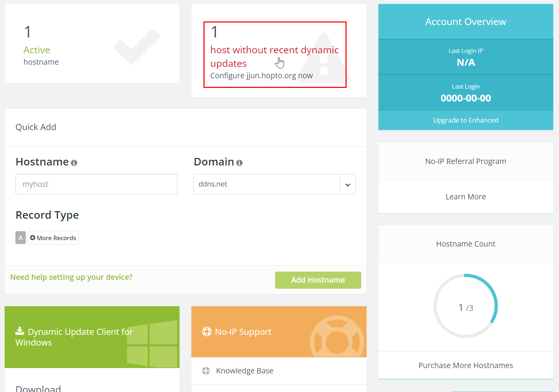Click the download icon for Dynamic Update Client

20,331
